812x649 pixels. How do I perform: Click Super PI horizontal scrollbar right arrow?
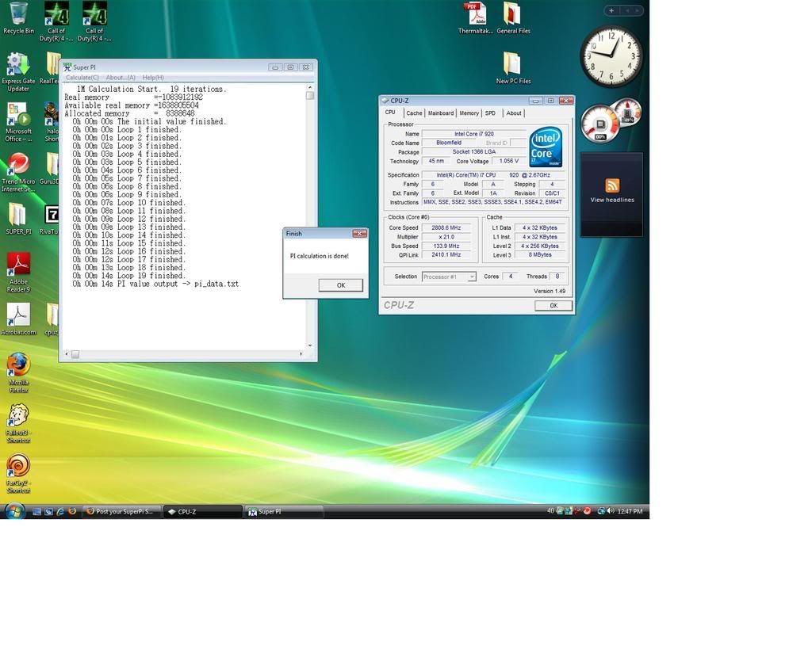(x=301, y=354)
